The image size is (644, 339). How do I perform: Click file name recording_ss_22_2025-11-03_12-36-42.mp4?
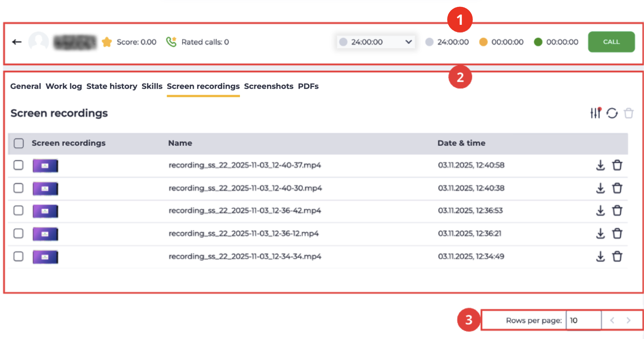point(245,211)
